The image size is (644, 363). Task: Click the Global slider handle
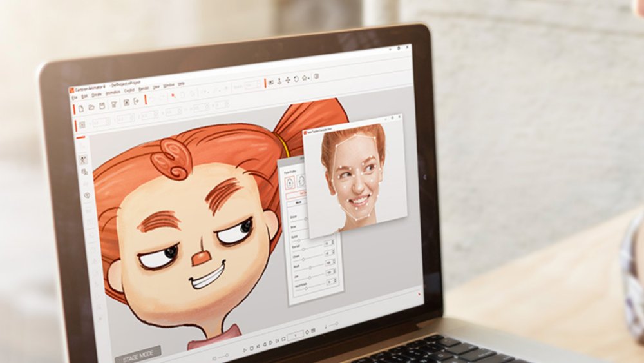305,219
